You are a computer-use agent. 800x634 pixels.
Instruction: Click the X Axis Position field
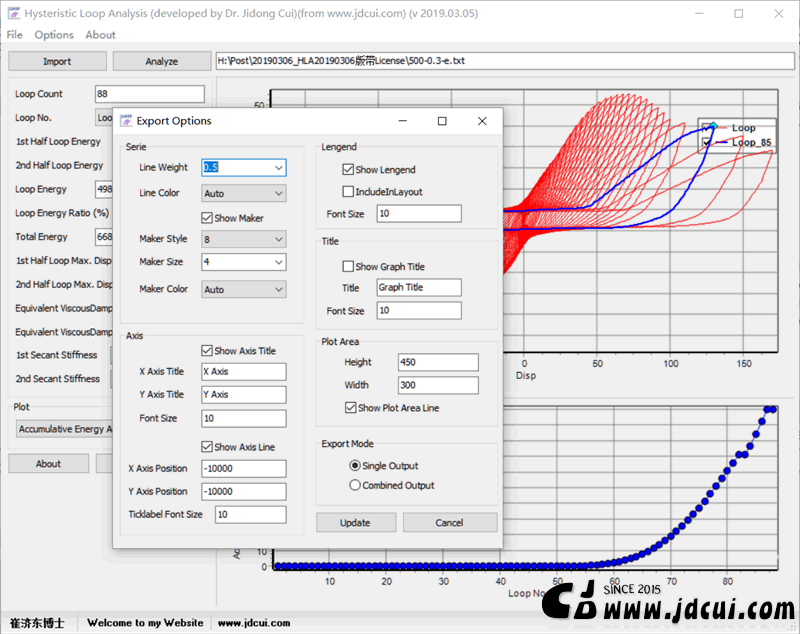click(x=244, y=468)
